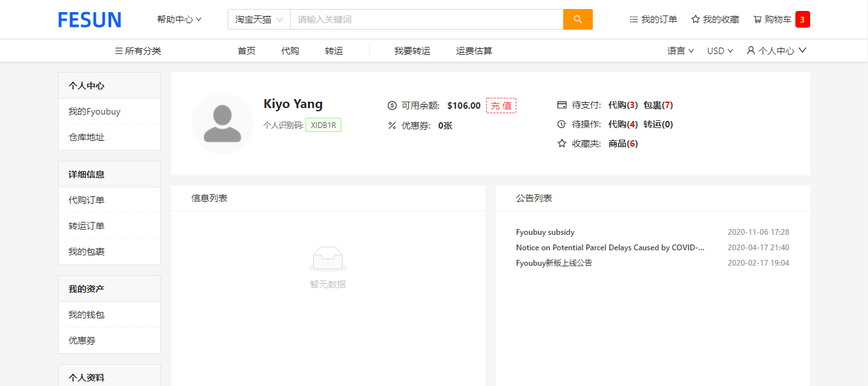Expand the 帮助中心 dropdown
This screenshot has height=386, width=868.
coord(179,19)
